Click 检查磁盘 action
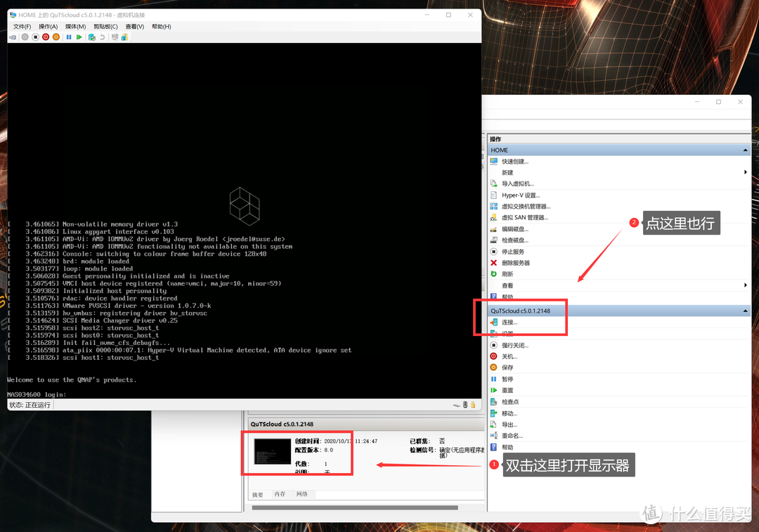This screenshot has height=532, width=759. (x=514, y=240)
